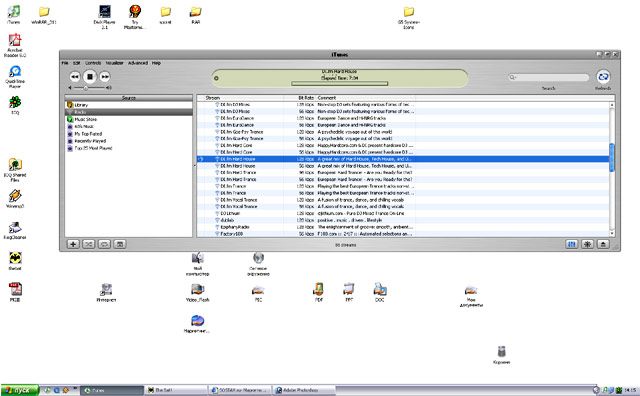Open the TheBat desktop icon

point(15,261)
